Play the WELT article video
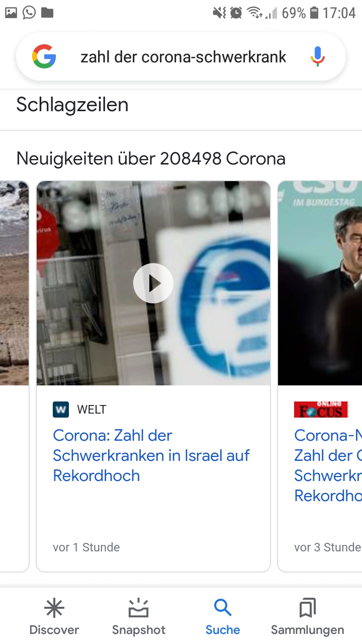This screenshot has height=644, width=362. [153, 283]
